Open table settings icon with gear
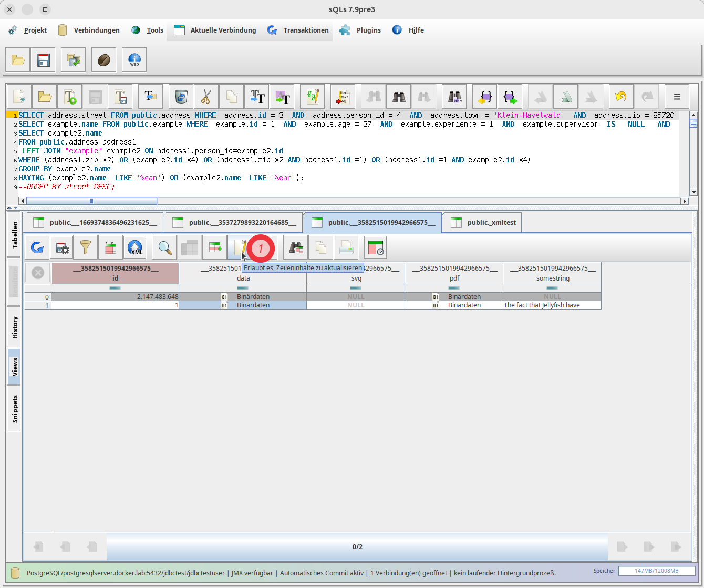704x588 pixels. tap(63, 247)
